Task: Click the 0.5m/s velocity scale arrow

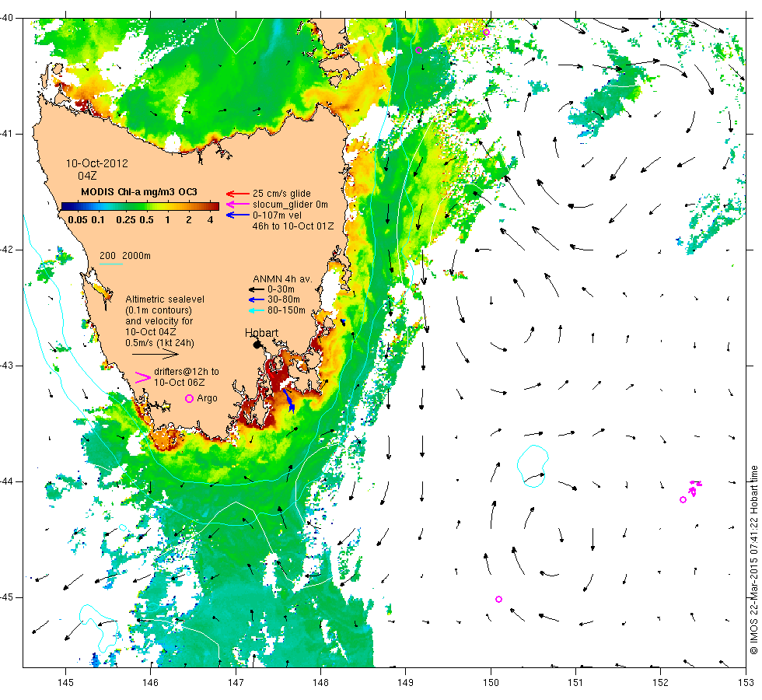Action: (x=156, y=354)
